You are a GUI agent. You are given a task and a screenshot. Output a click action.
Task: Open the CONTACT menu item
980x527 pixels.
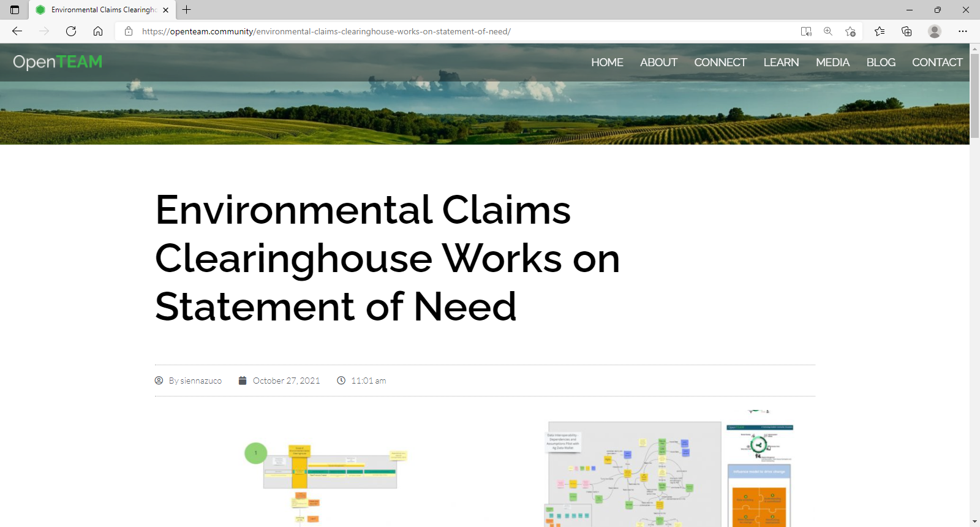[x=937, y=63]
